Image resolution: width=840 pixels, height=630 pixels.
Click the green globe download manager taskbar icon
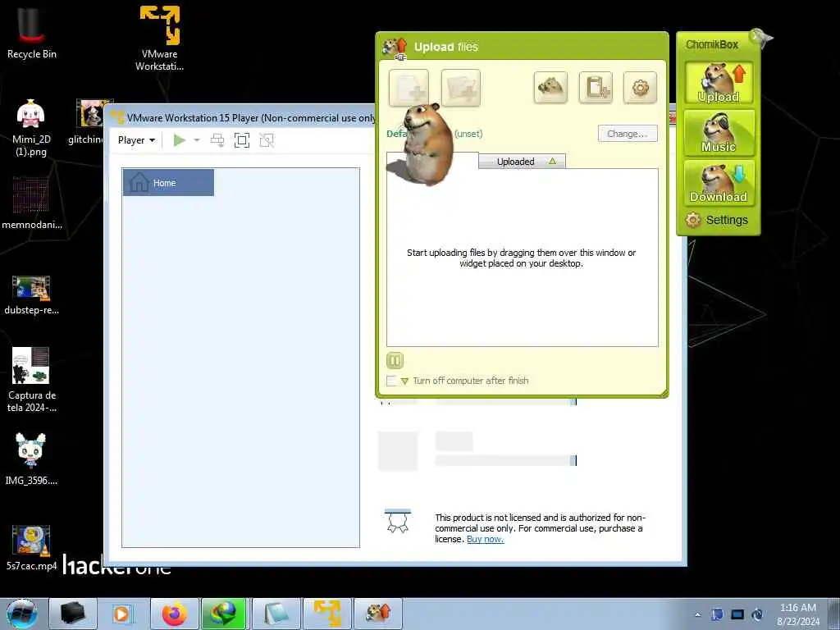(224, 614)
